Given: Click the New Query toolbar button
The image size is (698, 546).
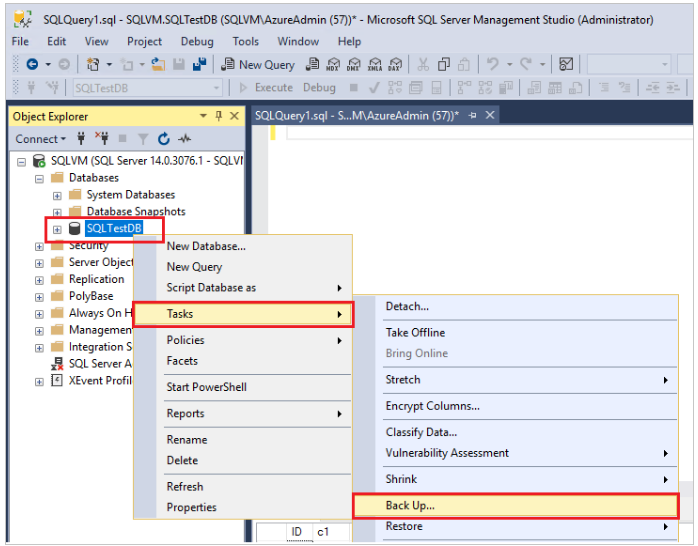Looking at the screenshot, I should 258,65.
